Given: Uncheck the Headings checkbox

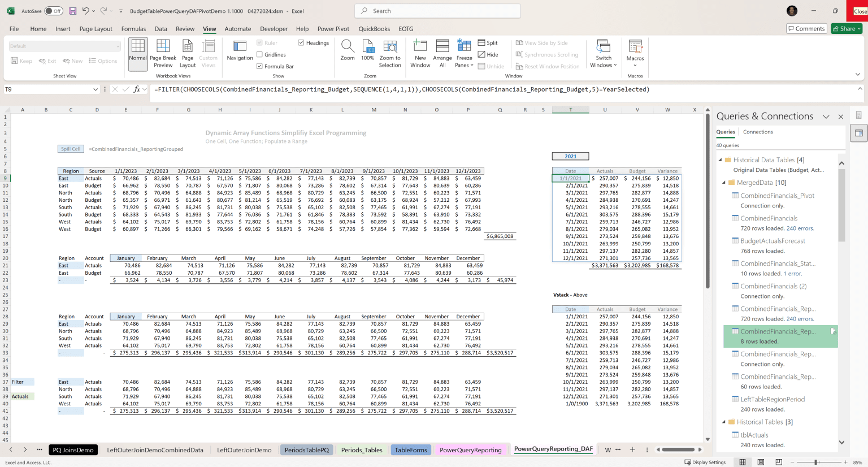Looking at the screenshot, I should tap(300, 42).
